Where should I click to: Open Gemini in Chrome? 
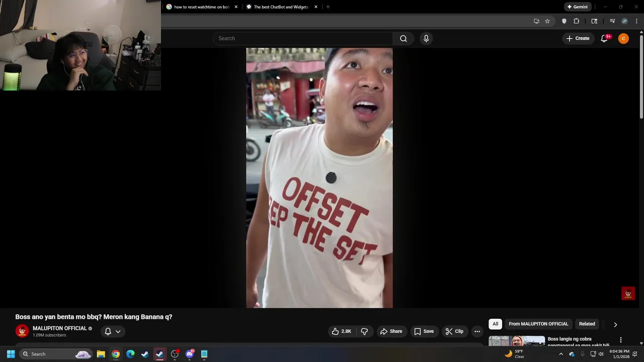click(577, 7)
